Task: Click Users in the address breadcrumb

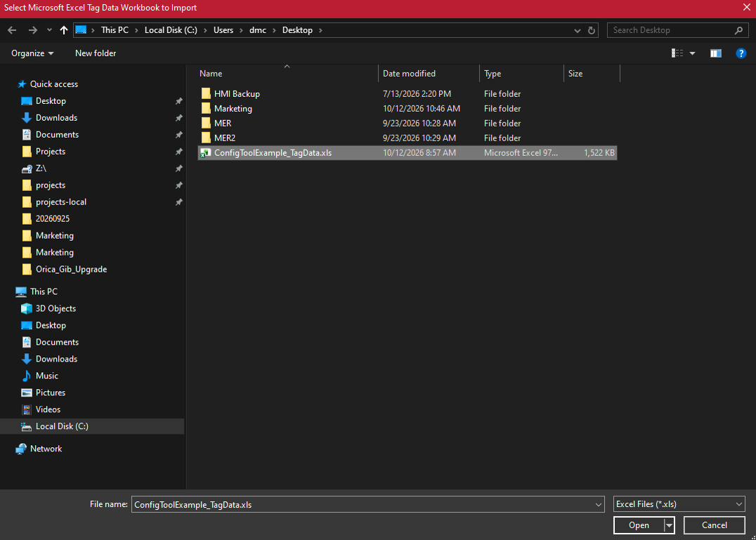Action: (x=223, y=30)
